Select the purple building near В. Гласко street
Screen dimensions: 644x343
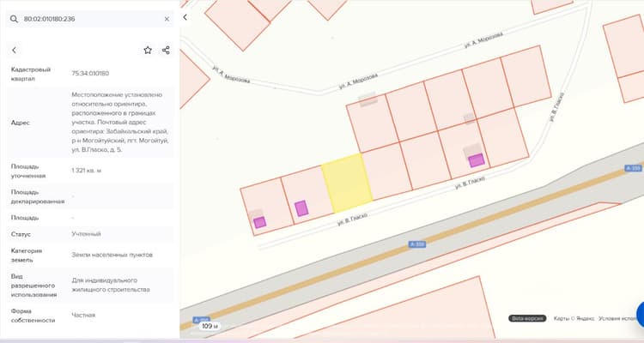coord(477,160)
